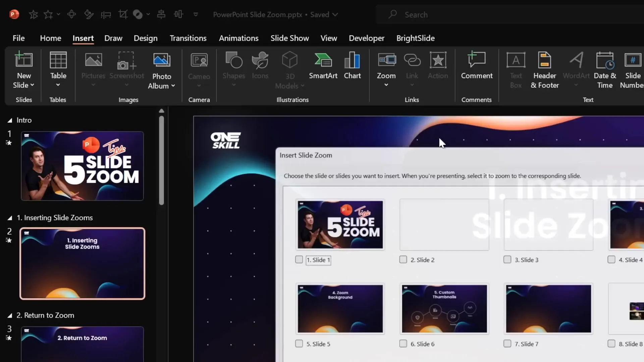Click the PowerPoint app logo
Viewport: 644px width, 362px height.
[x=14, y=14]
